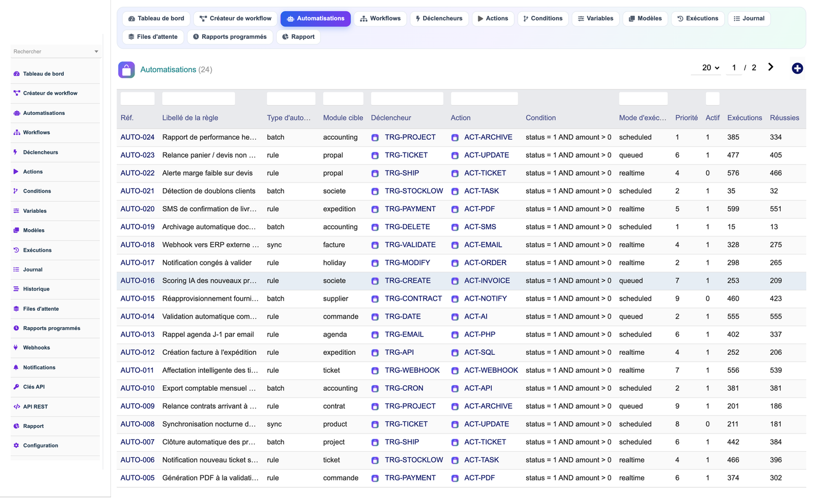The image size is (814, 504).
Task: Click the Variables sidebar icon
Action: [16, 211]
